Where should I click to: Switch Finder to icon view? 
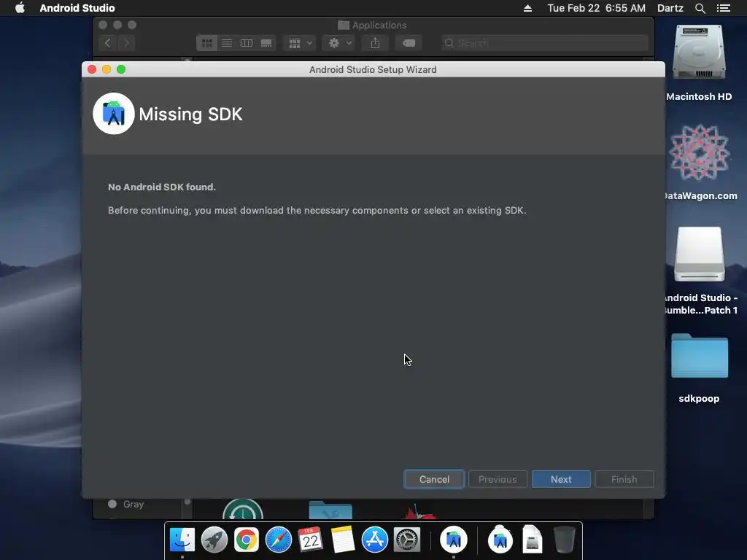pos(206,43)
